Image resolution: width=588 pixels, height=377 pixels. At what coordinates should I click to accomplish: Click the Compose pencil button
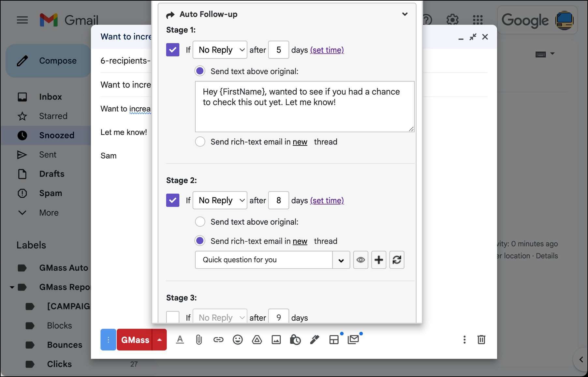49,61
